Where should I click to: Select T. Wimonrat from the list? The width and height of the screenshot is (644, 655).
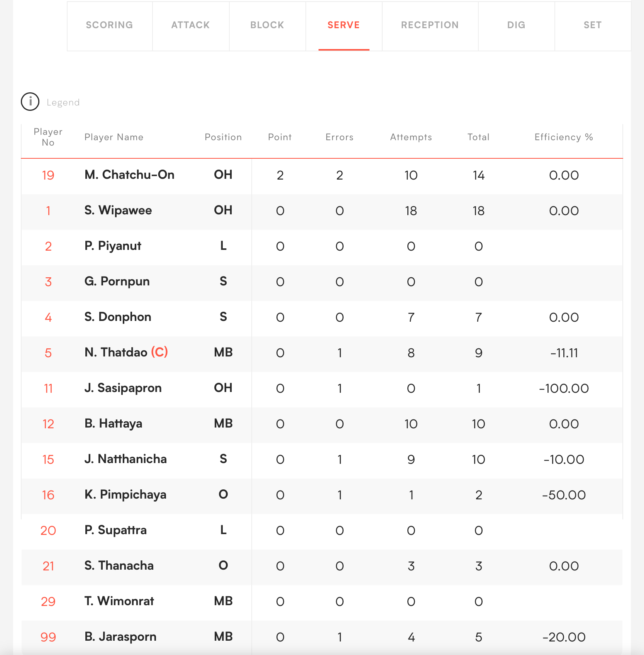(x=119, y=601)
